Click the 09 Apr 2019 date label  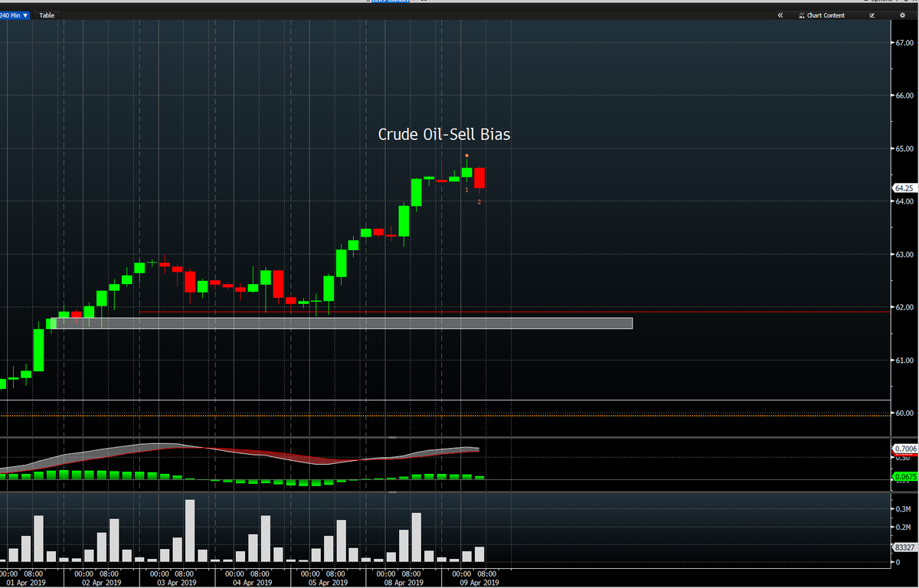pyautogui.click(x=480, y=582)
